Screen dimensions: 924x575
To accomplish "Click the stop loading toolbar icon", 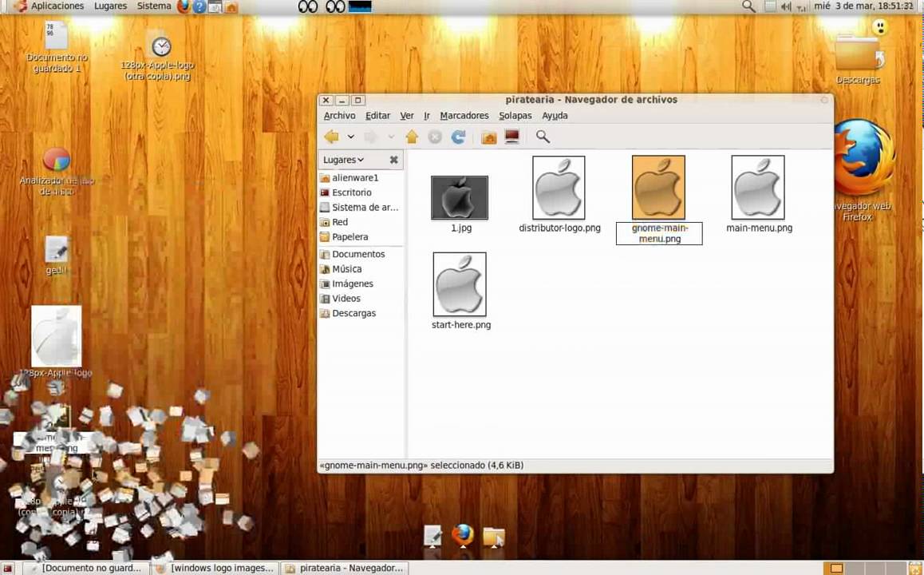I will (x=435, y=137).
